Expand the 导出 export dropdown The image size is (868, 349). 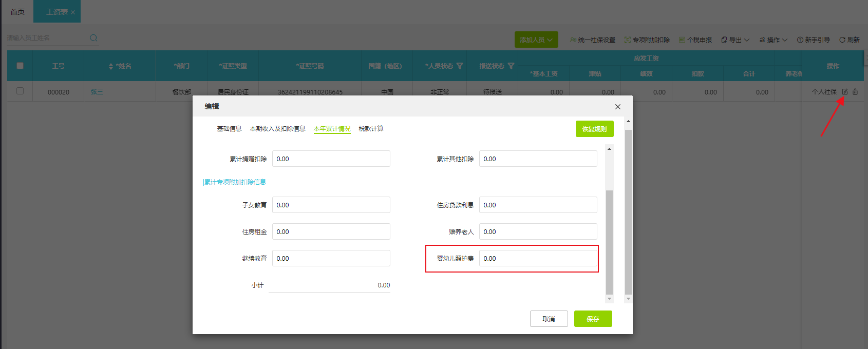735,40
